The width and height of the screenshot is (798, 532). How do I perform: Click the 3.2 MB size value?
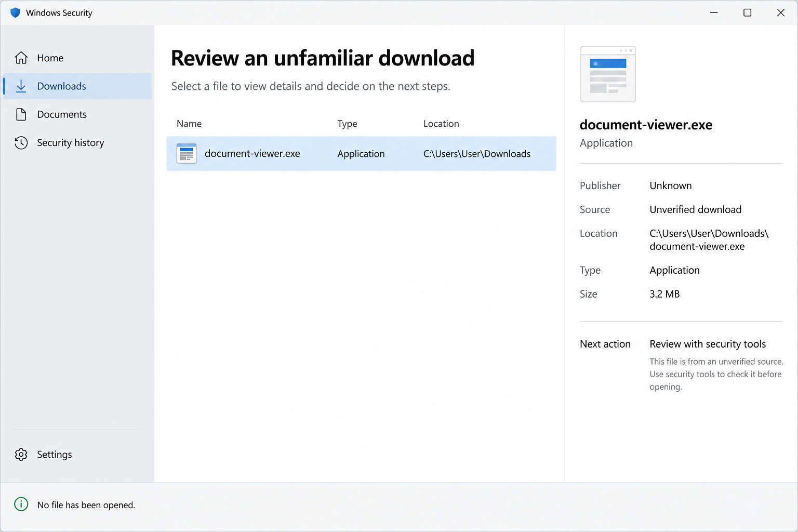[664, 294]
